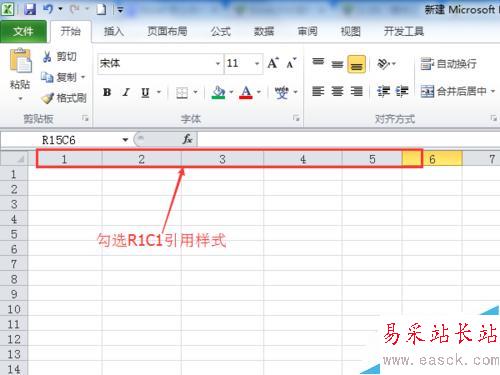Open the 字体 dialog launcher
This screenshot has width=500, height=375.
point(296,118)
